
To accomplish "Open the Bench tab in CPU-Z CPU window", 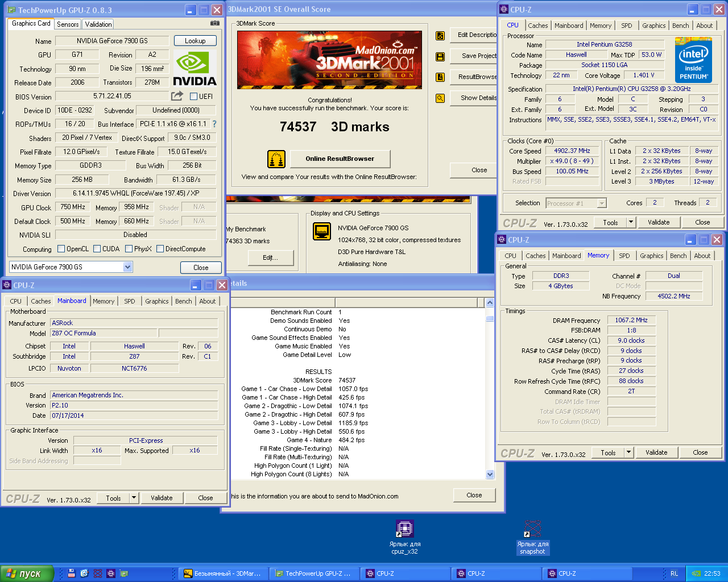I will pyautogui.click(x=681, y=26).
